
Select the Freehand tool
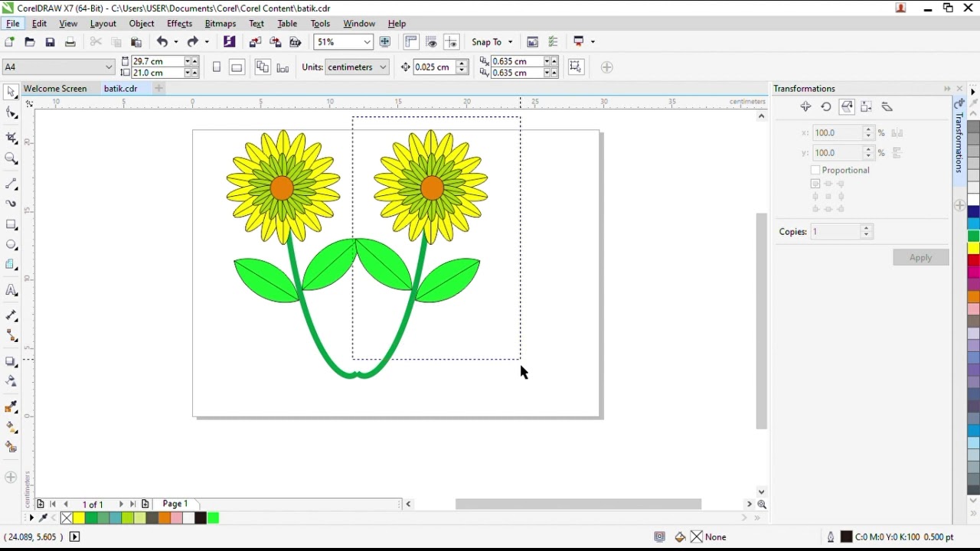[x=11, y=184]
